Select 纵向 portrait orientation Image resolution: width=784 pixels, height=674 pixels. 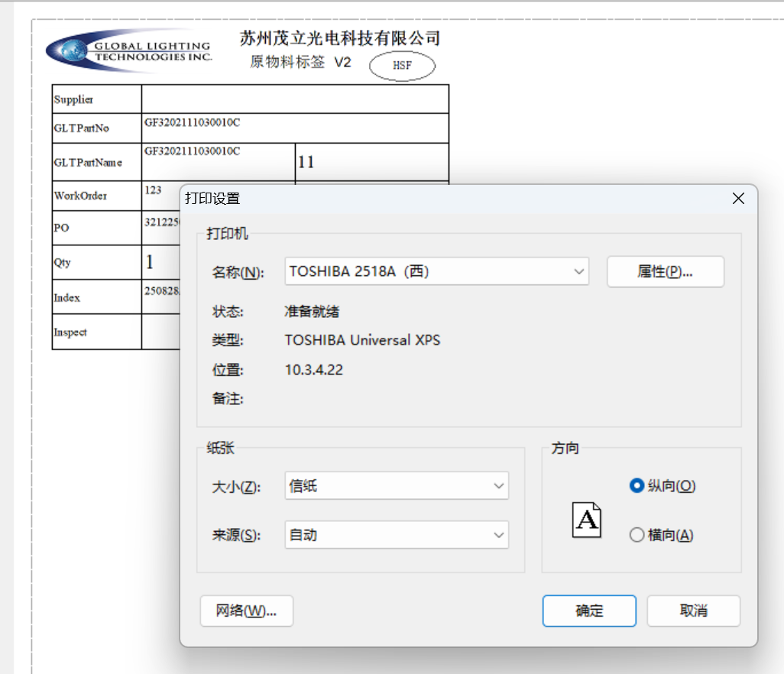pos(637,486)
